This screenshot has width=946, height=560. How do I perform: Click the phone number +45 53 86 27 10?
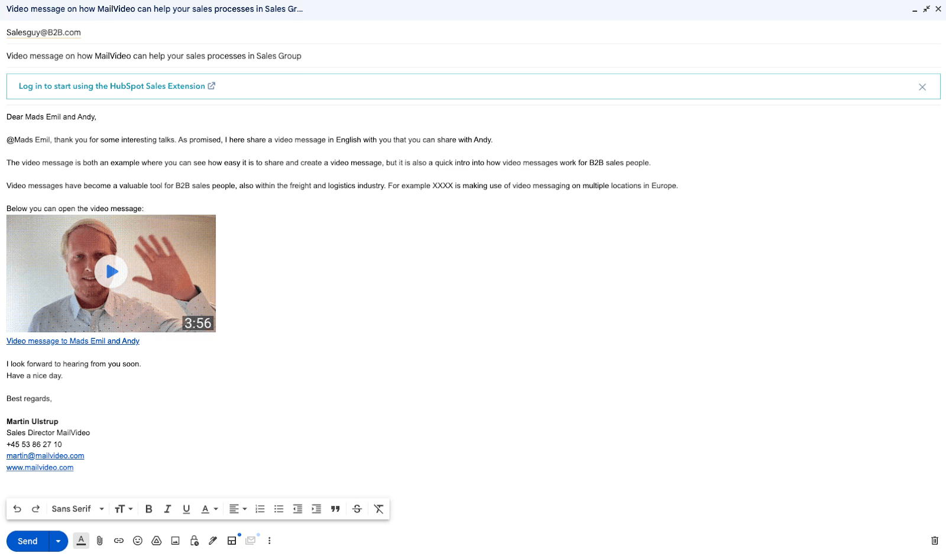point(34,445)
